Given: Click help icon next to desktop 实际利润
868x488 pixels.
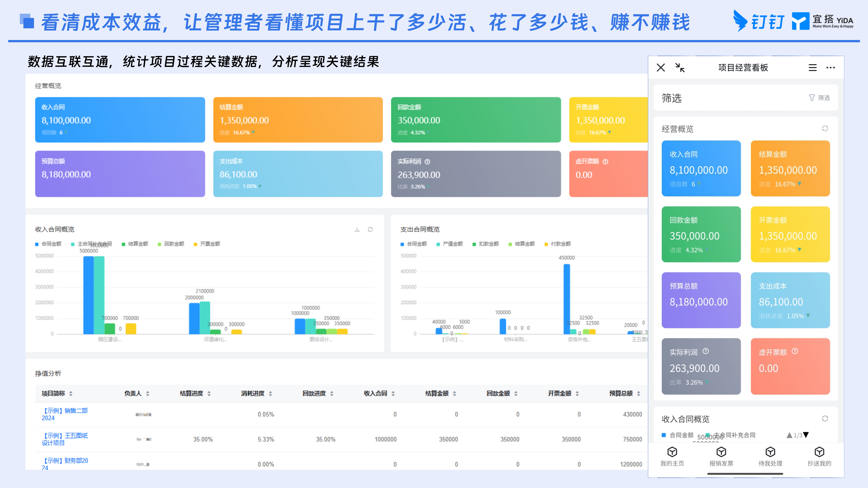Looking at the screenshot, I should click(x=427, y=162).
